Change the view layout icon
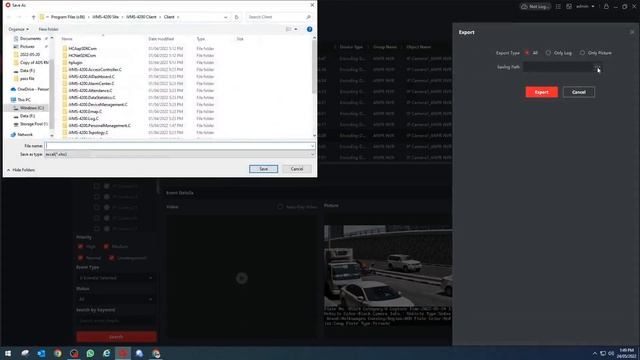This screenshot has width=640, height=360. click(289, 29)
